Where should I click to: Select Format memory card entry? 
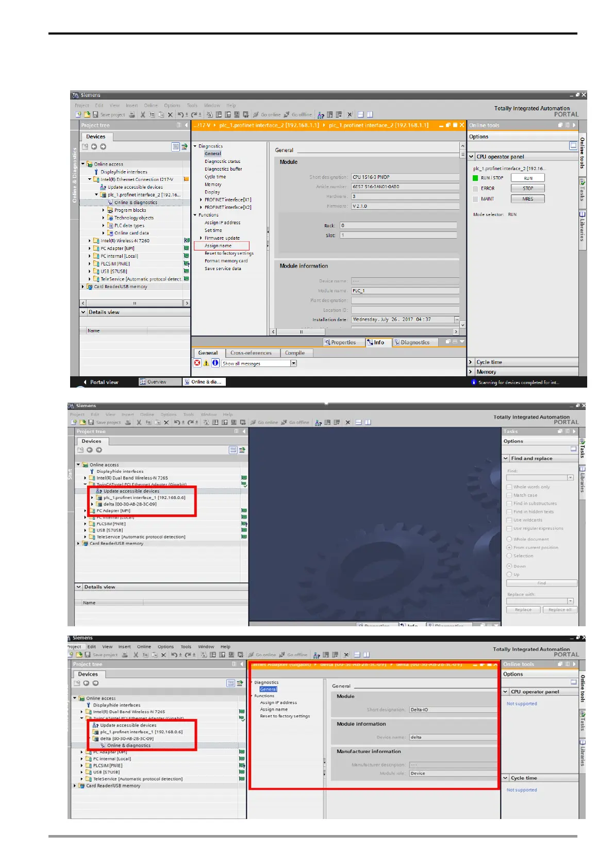(x=226, y=261)
